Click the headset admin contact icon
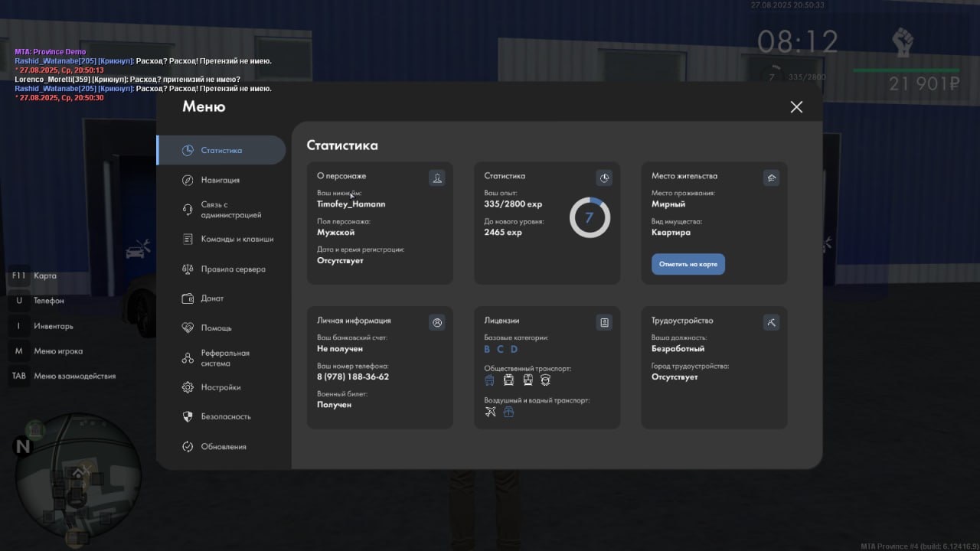980x551 pixels. 188,210
